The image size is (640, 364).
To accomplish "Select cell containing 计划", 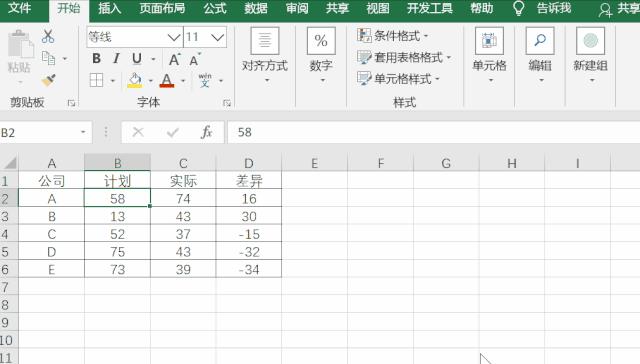I will [118, 180].
